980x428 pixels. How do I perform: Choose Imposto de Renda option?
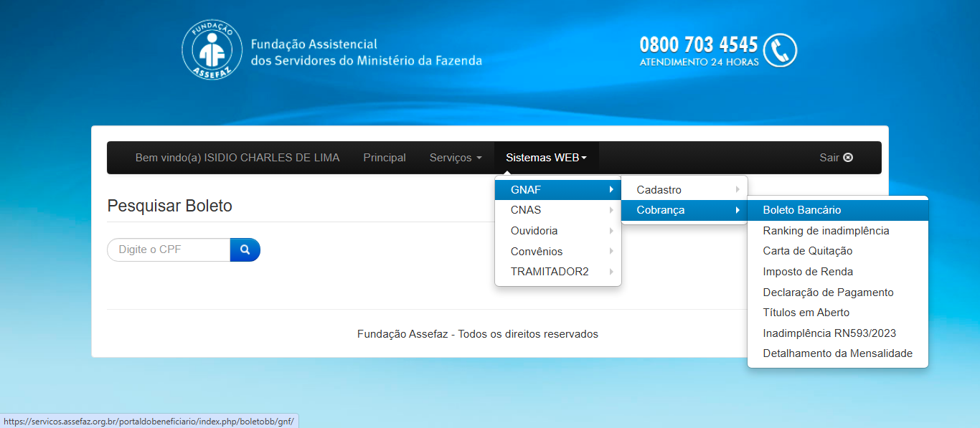click(837, 272)
